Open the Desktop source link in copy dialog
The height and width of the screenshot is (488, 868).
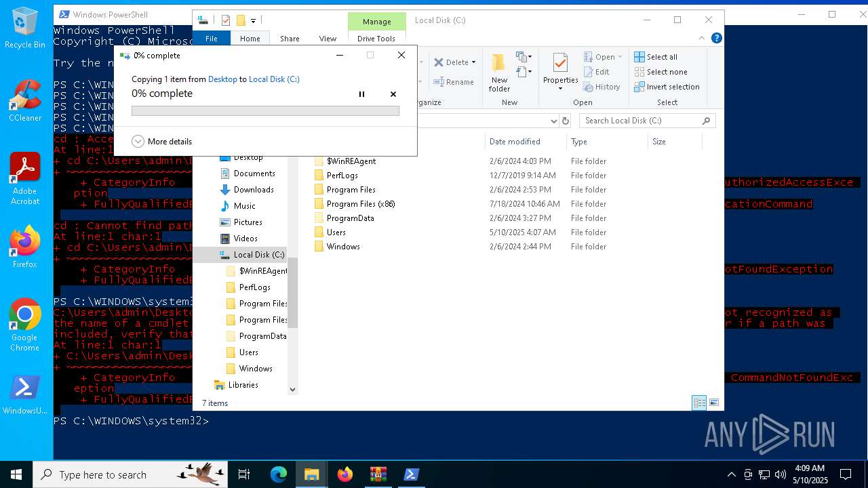coord(222,79)
